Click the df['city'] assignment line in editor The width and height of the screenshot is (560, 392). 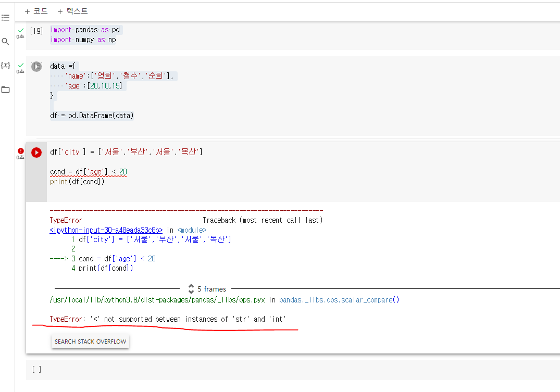click(x=127, y=152)
